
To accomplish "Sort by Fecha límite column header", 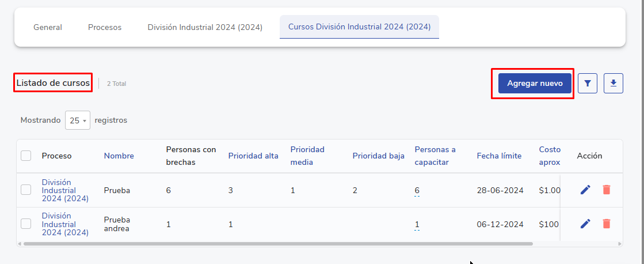I will (x=499, y=156).
